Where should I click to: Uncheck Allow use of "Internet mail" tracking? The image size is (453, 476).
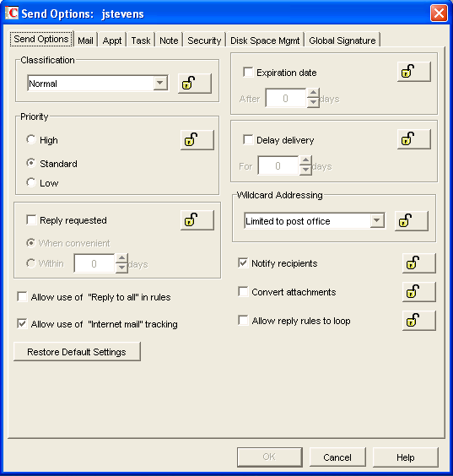pos(22,323)
